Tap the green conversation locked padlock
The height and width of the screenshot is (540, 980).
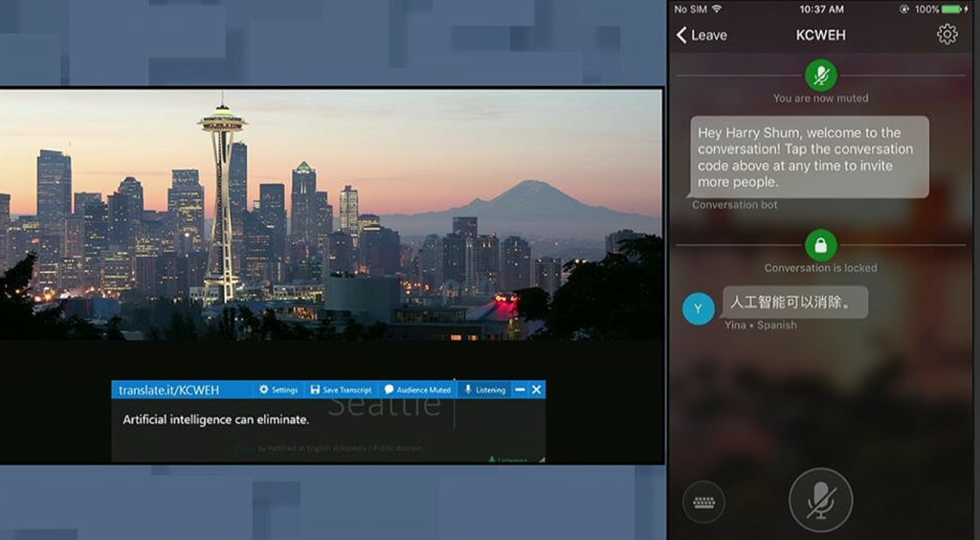pyautogui.click(x=820, y=245)
